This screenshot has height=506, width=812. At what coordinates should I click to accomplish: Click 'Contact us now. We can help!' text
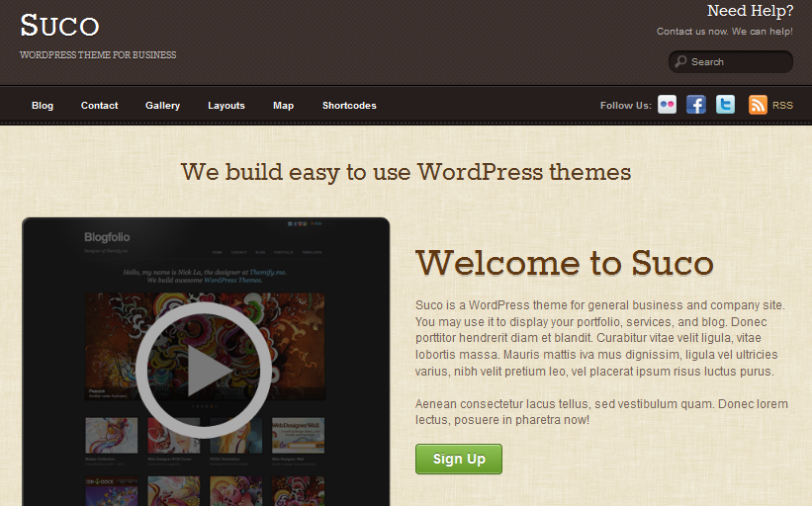point(725,32)
